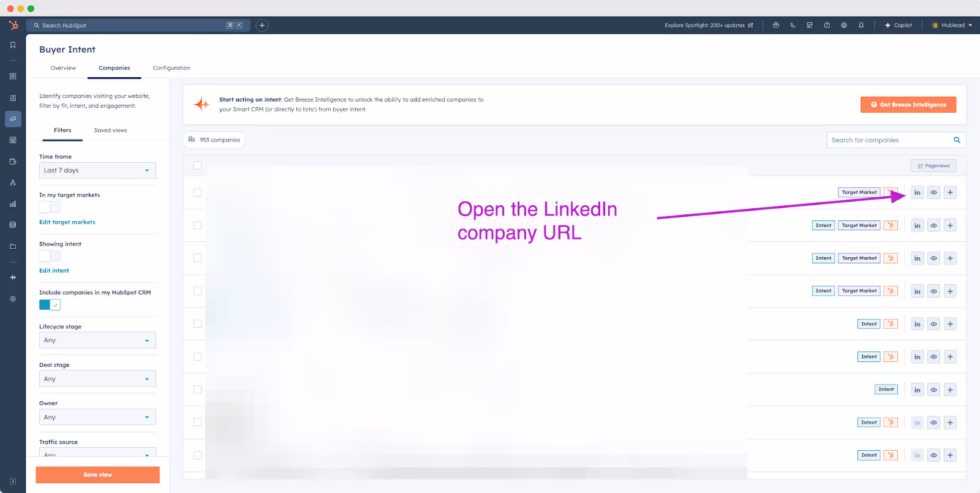Click the 953 companies count pill
The height and width of the screenshot is (493, 980).
(x=214, y=140)
